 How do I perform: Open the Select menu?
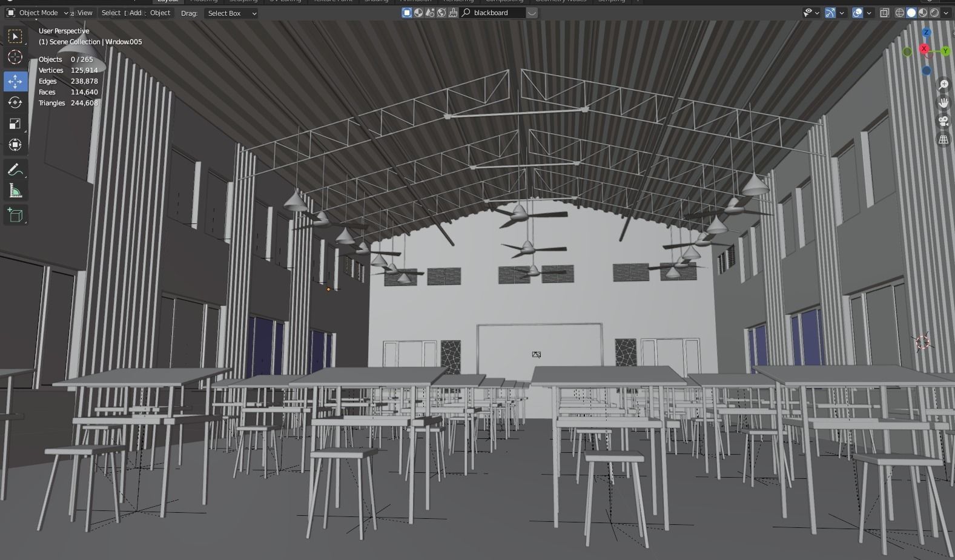(x=111, y=13)
